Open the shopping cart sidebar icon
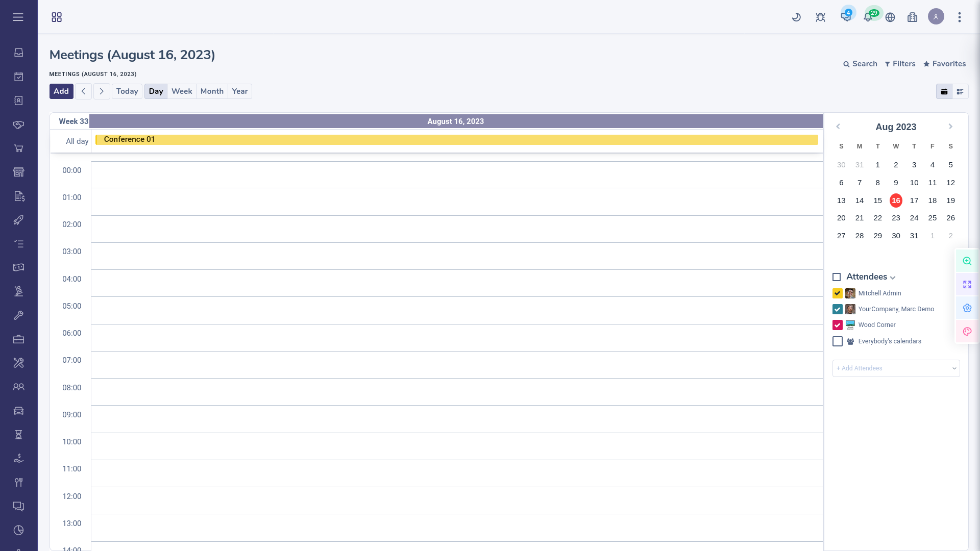 (x=18, y=148)
